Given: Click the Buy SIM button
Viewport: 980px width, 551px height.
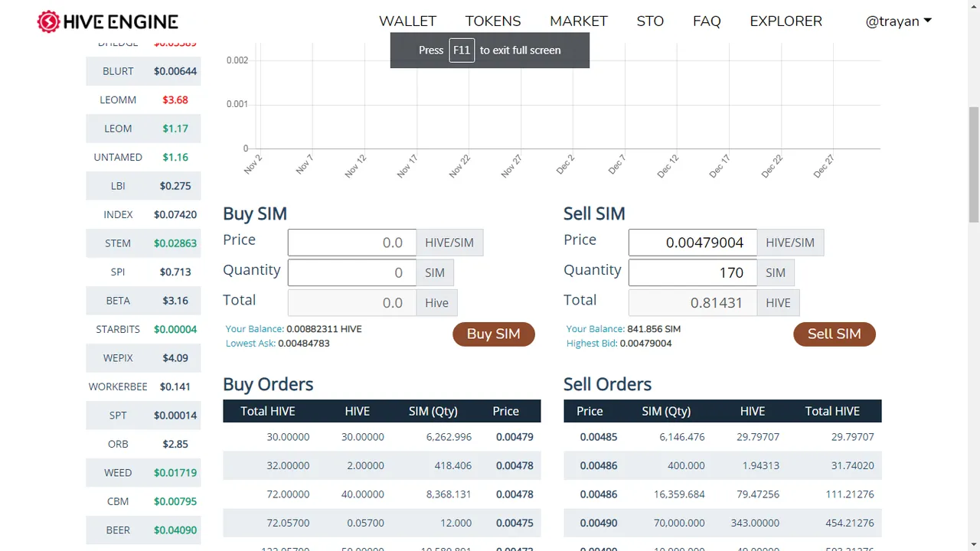Looking at the screenshot, I should point(494,334).
